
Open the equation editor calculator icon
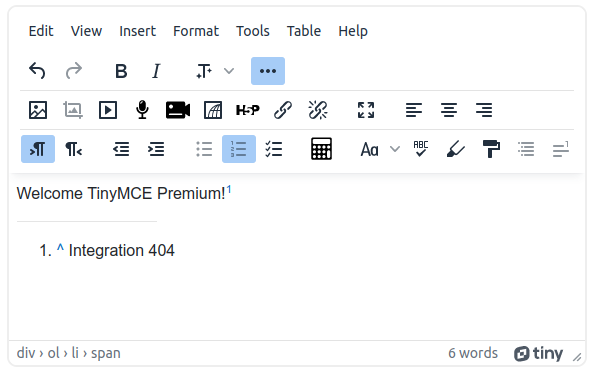(321, 149)
